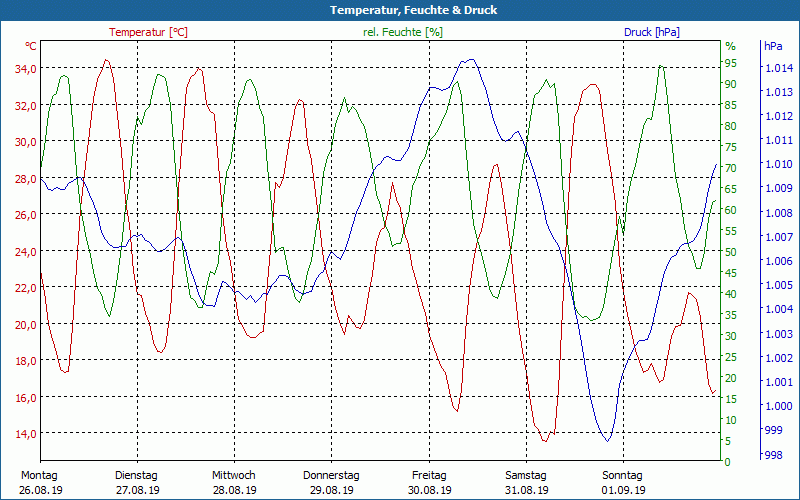This screenshot has height=500, width=800.
Task: Select the green 'rel. Feuchte [%]' legend label
Action: point(402,32)
